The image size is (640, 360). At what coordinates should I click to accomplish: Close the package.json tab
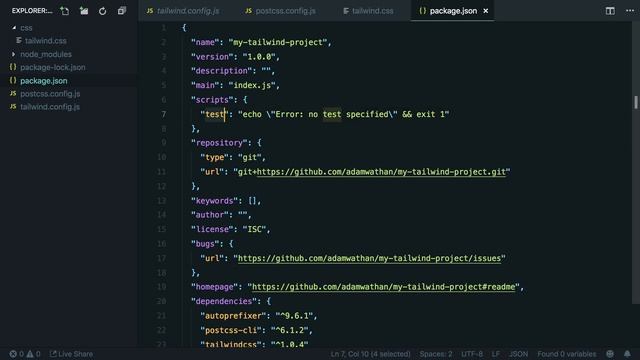coord(486,11)
